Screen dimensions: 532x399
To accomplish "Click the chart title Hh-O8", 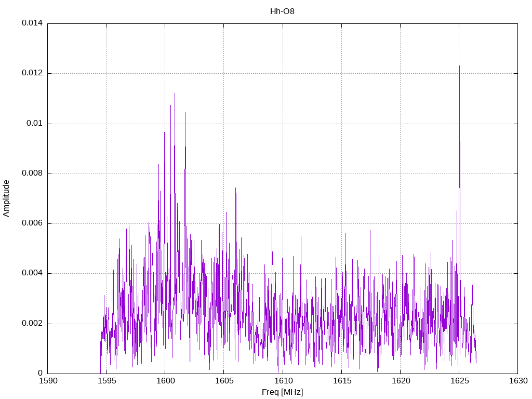I will tap(282, 11).
